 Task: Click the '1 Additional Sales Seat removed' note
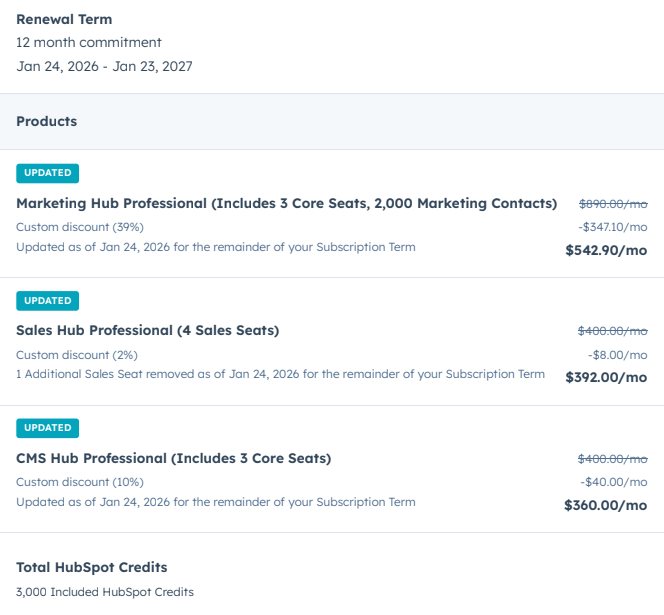tap(280, 374)
